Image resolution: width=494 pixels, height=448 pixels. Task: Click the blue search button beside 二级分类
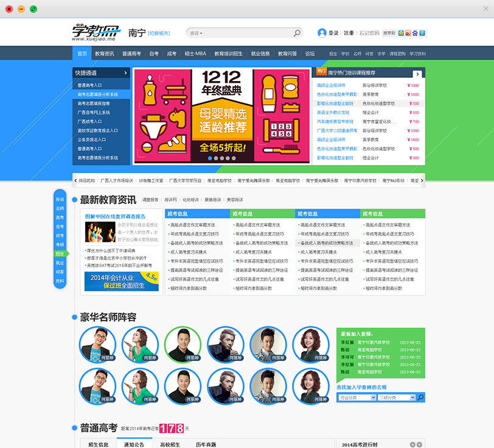(x=420, y=397)
